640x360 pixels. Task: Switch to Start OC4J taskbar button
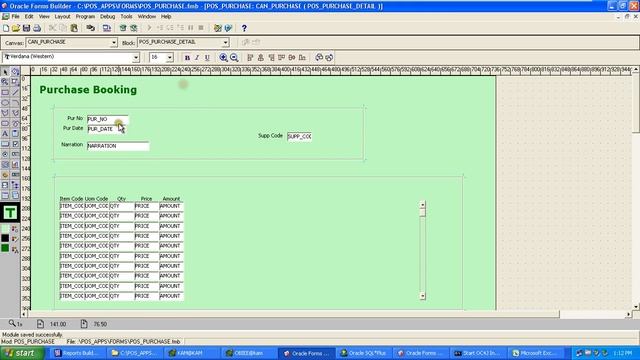pos(478,353)
